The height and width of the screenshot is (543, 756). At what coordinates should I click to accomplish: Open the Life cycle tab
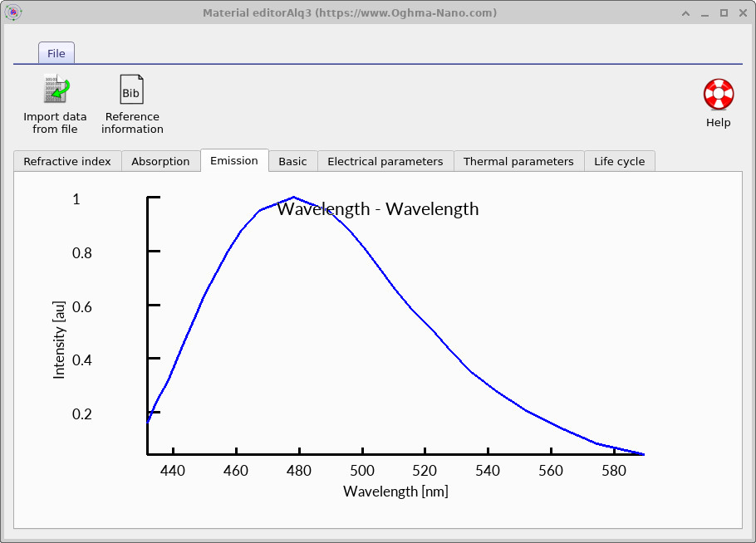click(x=619, y=161)
